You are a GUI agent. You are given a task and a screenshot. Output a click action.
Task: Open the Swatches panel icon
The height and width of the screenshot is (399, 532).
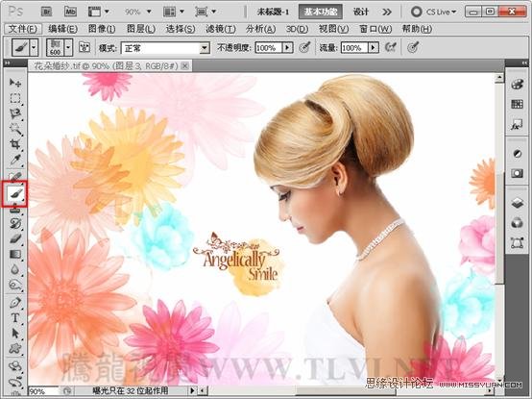tap(517, 104)
